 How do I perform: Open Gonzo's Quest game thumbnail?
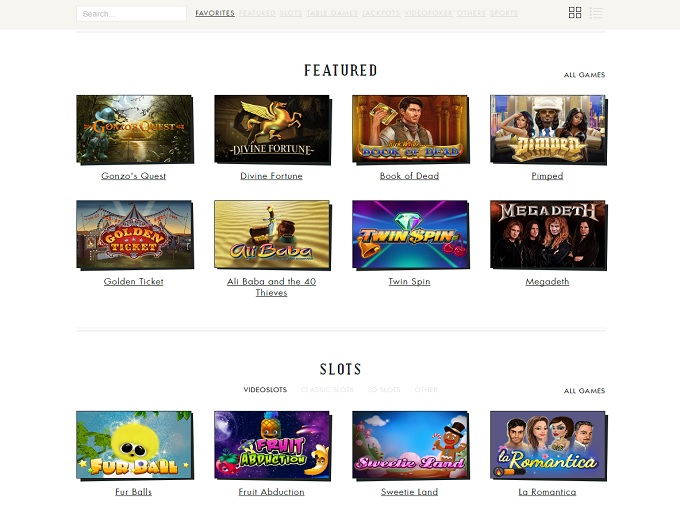tap(134, 129)
